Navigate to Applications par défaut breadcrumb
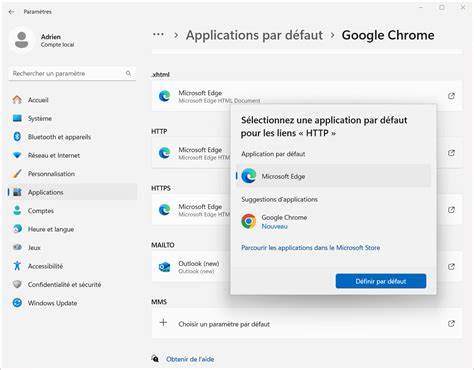This screenshot has height=370, width=474. click(x=254, y=35)
